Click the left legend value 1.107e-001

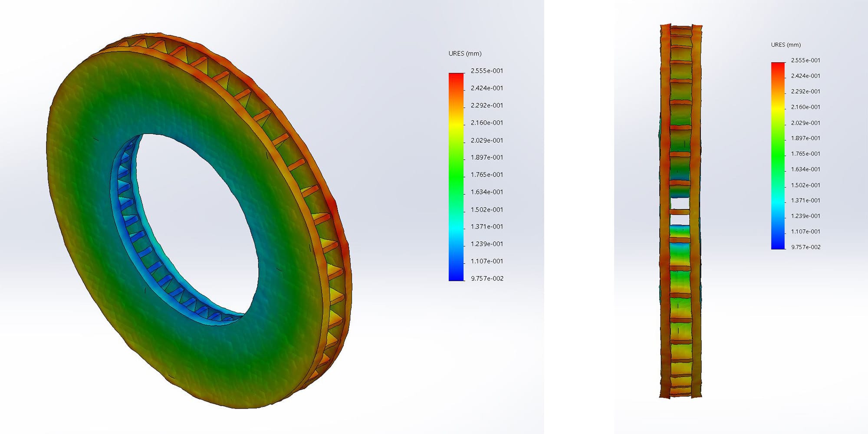point(487,261)
